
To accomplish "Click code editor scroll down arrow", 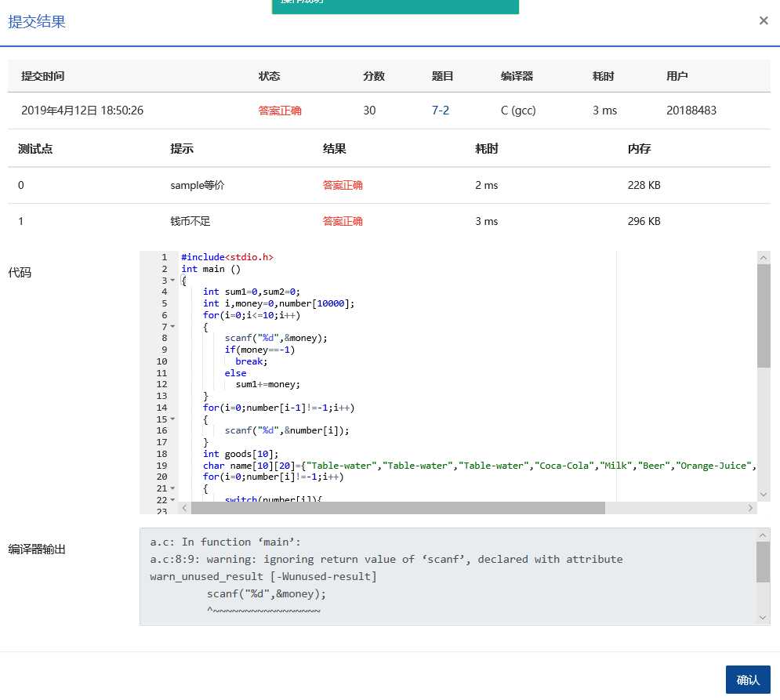I will coord(763,495).
